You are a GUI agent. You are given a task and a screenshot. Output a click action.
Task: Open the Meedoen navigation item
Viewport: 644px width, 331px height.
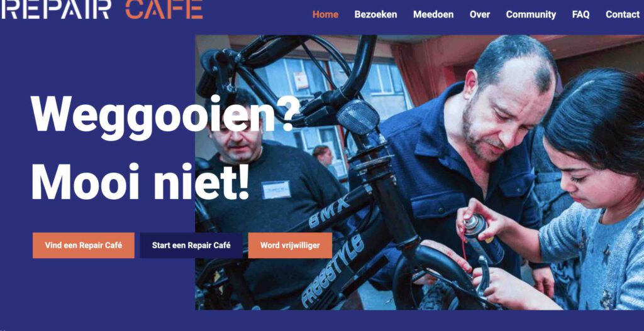pyautogui.click(x=433, y=14)
